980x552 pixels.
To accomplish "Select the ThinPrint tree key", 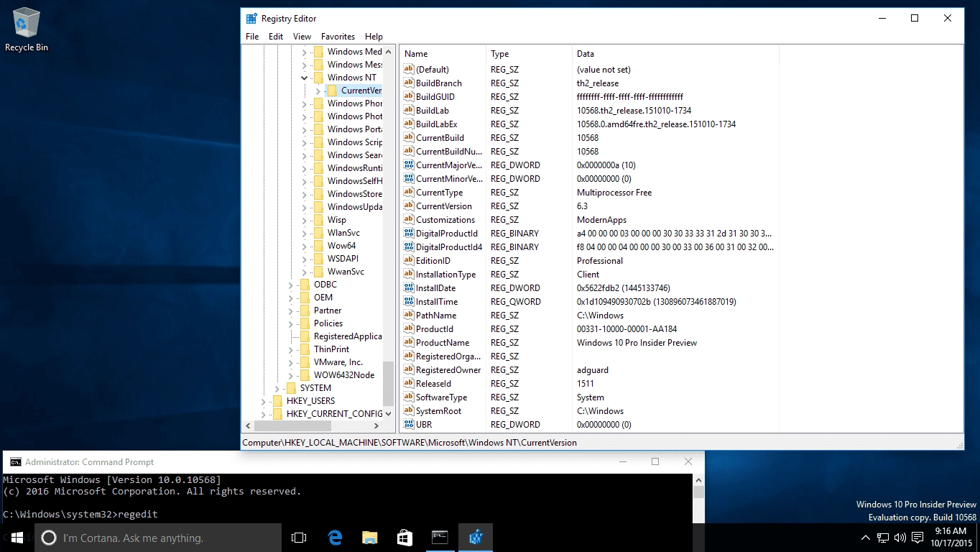I will (x=331, y=349).
